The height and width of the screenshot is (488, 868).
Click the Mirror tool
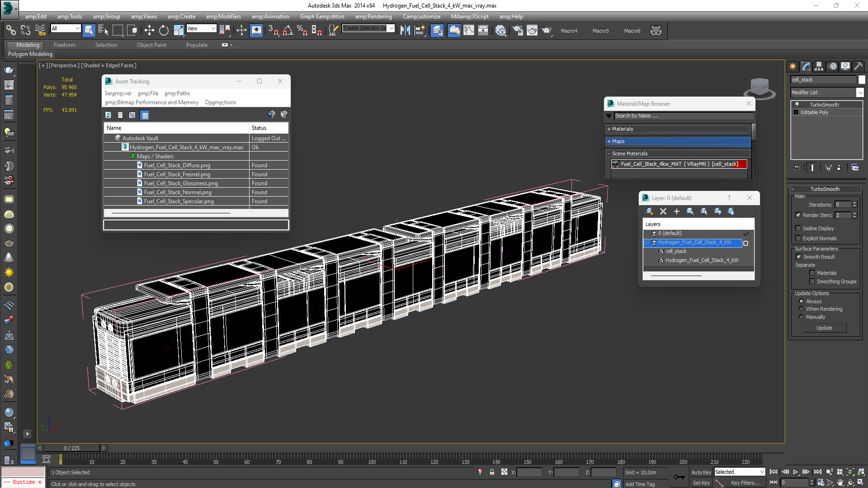[405, 30]
